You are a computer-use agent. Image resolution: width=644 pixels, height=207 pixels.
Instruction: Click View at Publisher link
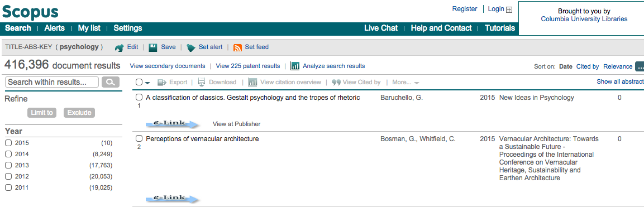point(237,124)
